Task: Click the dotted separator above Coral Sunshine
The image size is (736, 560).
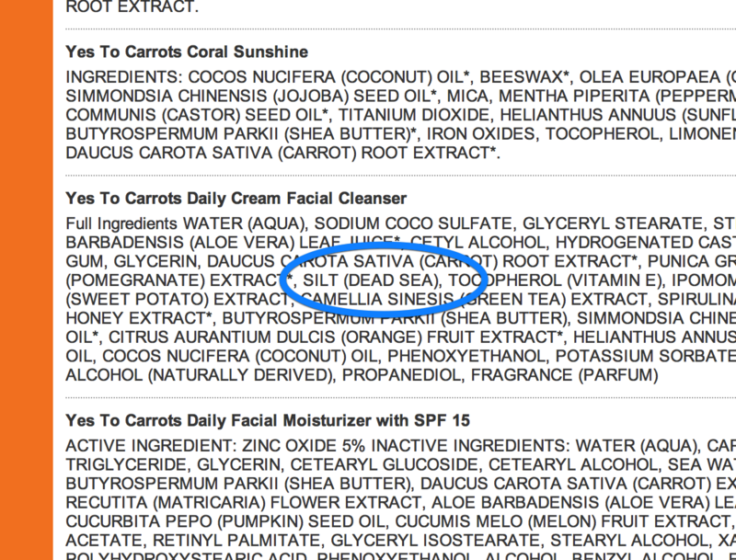Action: [400, 29]
